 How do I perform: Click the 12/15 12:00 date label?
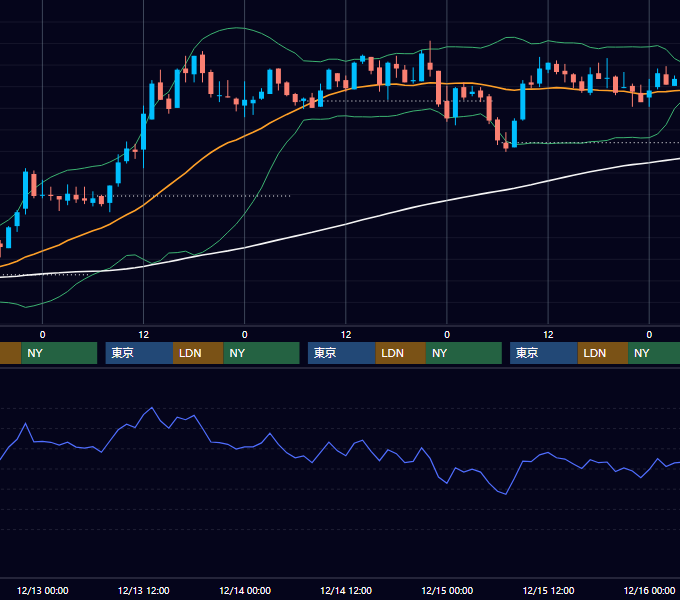coord(548,590)
